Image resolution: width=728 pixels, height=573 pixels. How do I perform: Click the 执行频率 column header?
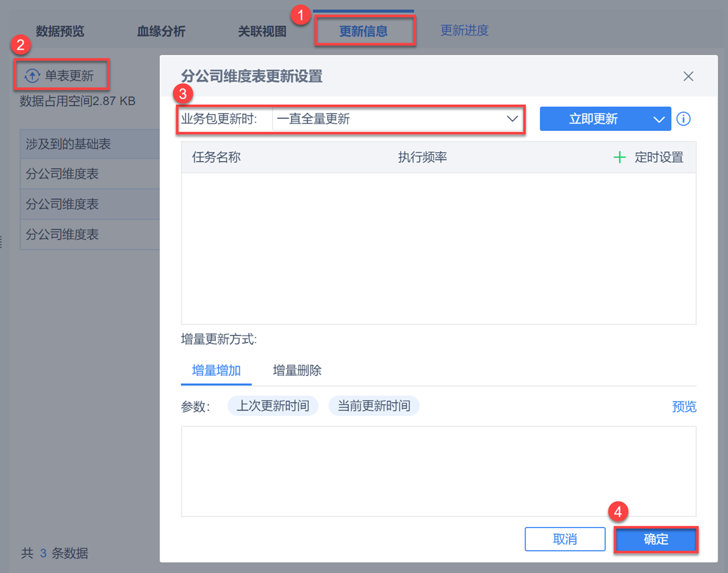422,158
